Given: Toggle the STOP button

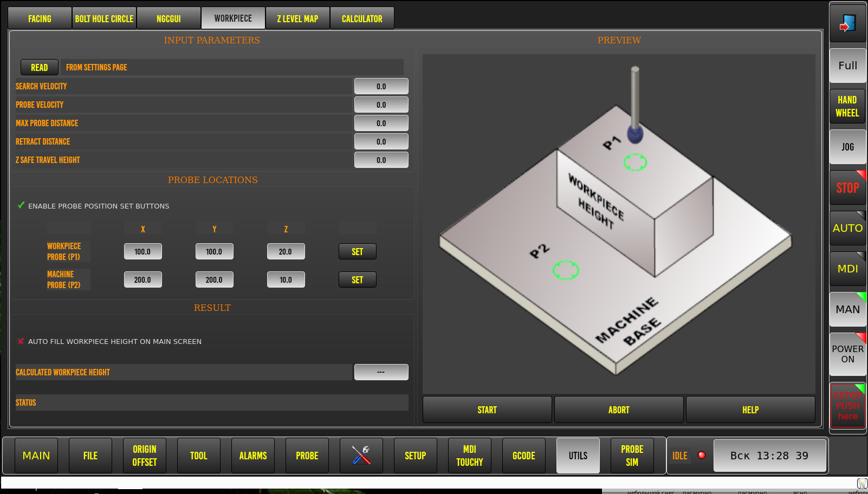Looking at the screenshot, I should click(x=847, y=187).
